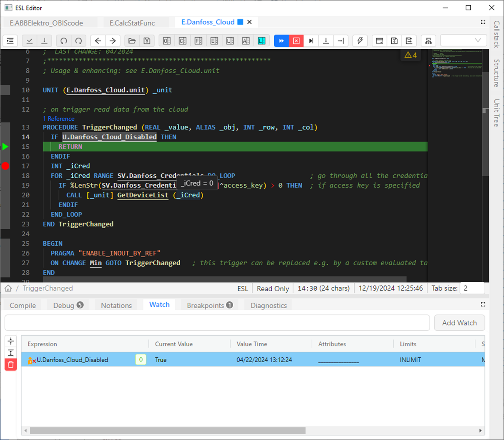Close the E.Danfoss_Cloud tab
The image size is (504, 440).
point(250,22)
